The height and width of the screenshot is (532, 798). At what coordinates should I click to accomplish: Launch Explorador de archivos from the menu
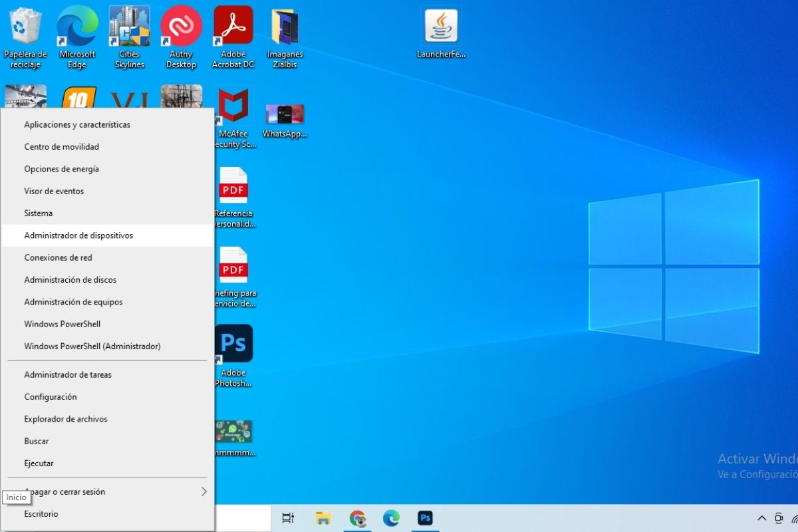click(x=108, y=419)
